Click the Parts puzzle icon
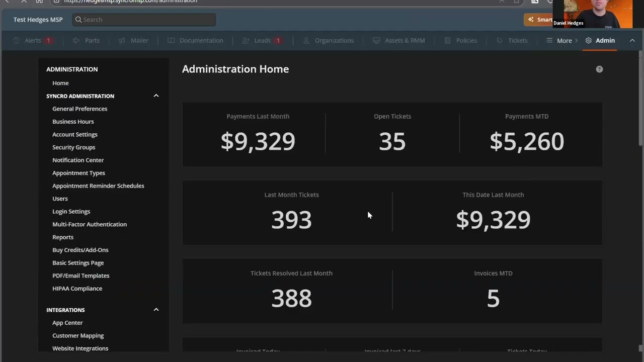Screen dimensions: 644x362 [76, 40]
